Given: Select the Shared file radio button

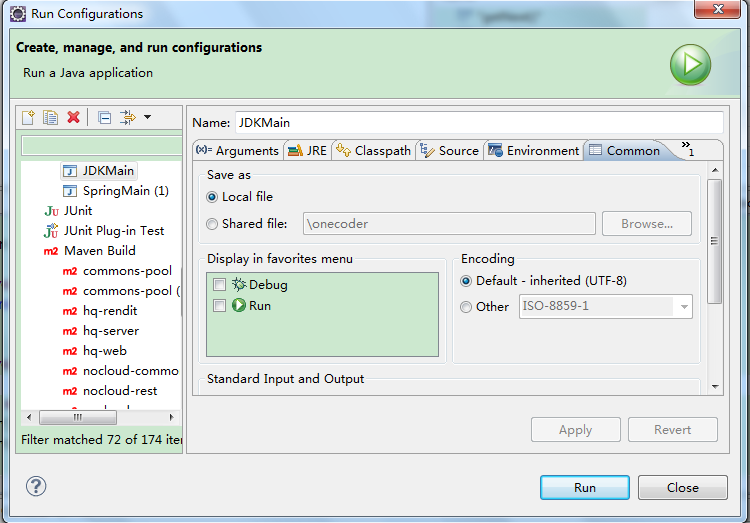Looking at the screenshot, I should [212, 224].
